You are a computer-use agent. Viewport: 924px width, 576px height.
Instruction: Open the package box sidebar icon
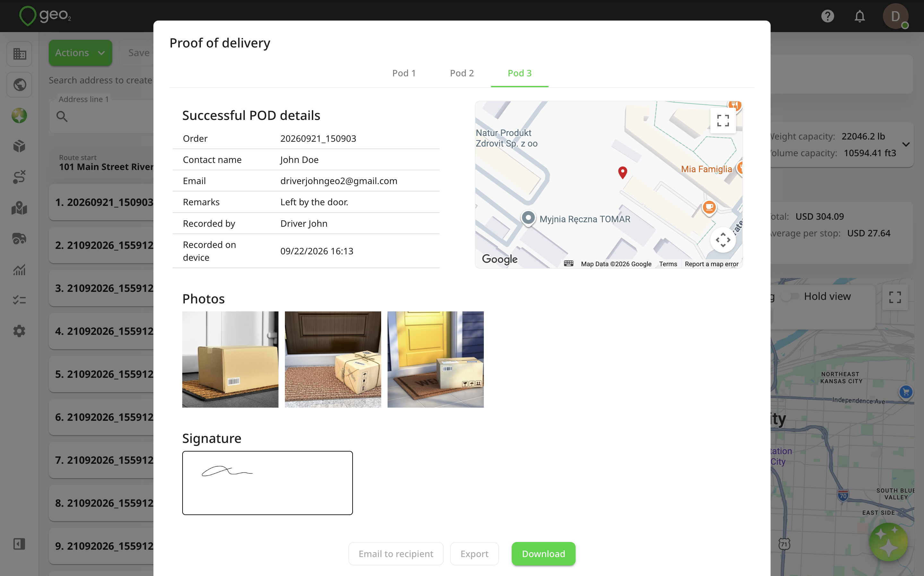pos(20,146)
